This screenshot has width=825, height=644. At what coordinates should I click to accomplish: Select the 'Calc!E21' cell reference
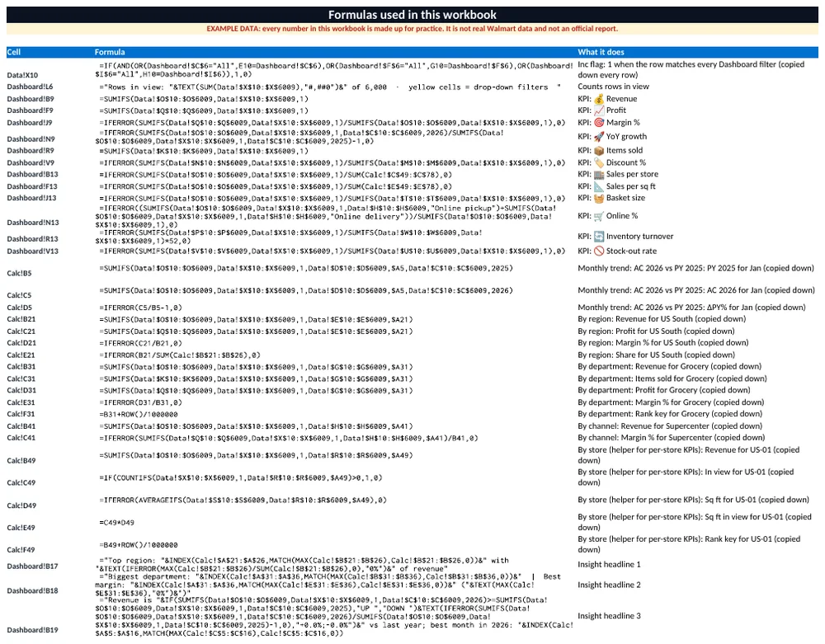[21, 355]
